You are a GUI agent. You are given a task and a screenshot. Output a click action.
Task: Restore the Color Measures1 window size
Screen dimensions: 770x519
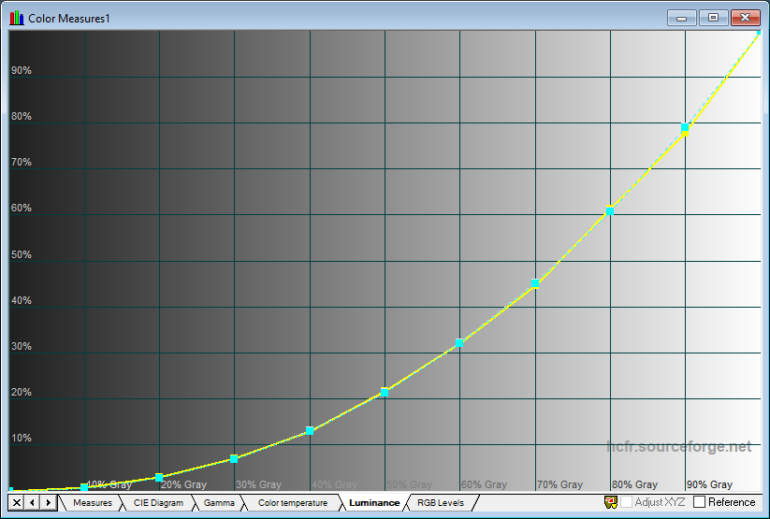pos(713,18)
